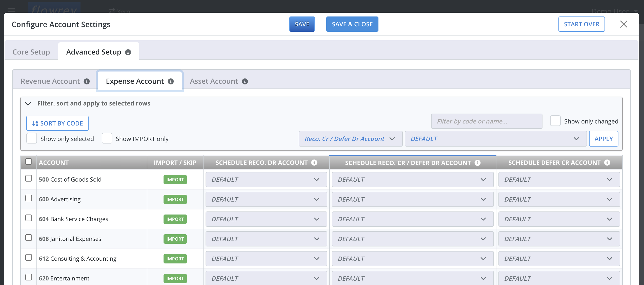Open Defer CR dropdown for 500 Cost of Goods Sold
The image size is (644, 285).
559,180
